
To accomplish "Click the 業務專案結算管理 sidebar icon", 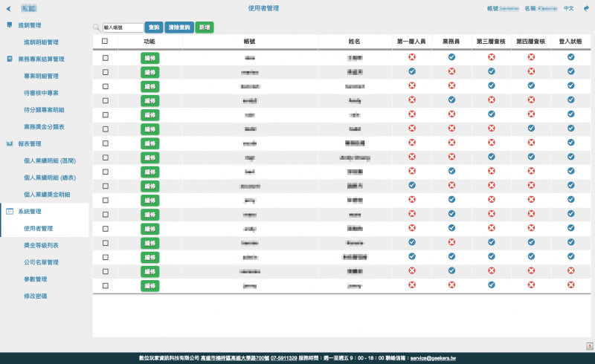I will 10,59.
